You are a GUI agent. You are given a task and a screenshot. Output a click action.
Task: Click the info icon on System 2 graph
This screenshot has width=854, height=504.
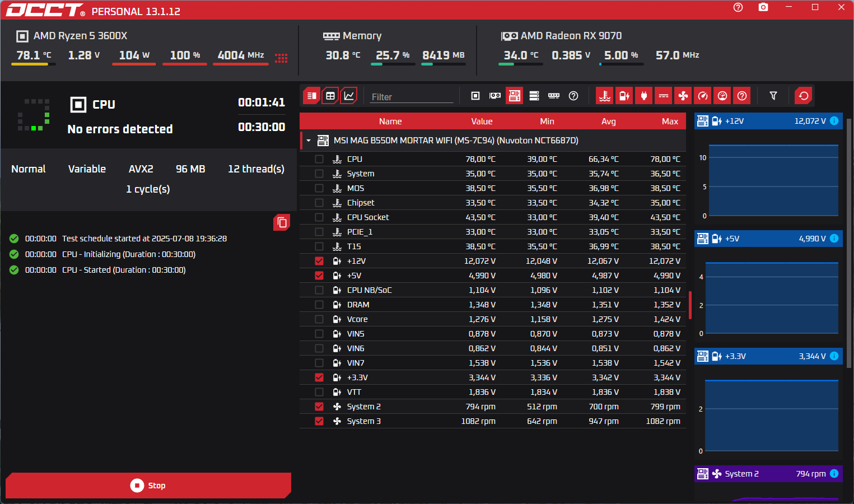[x=834, y=474]
